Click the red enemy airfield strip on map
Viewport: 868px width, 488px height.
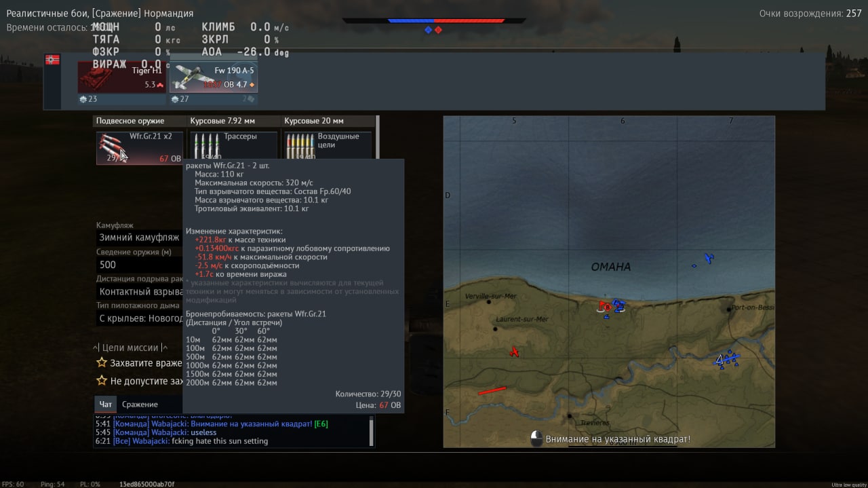[x=492, y=390]
